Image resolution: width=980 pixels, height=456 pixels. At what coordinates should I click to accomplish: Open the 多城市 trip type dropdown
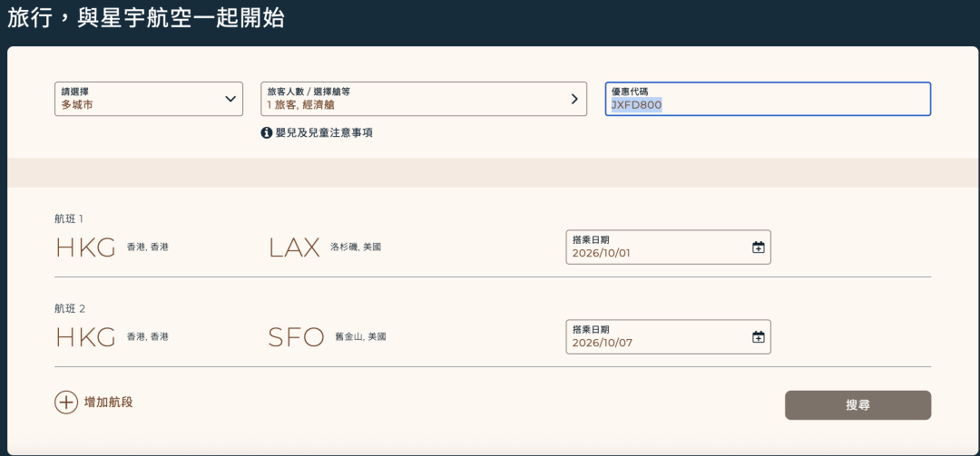149,99
